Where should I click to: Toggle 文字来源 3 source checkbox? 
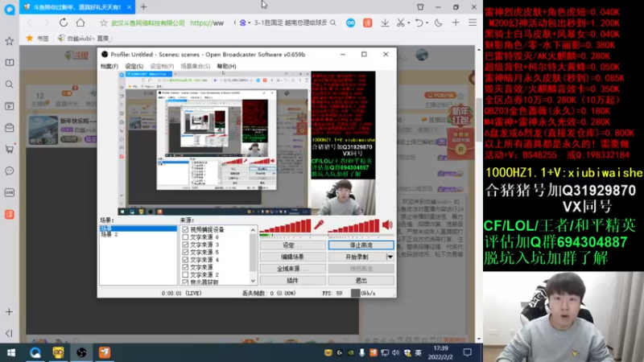tap(185, 245)
